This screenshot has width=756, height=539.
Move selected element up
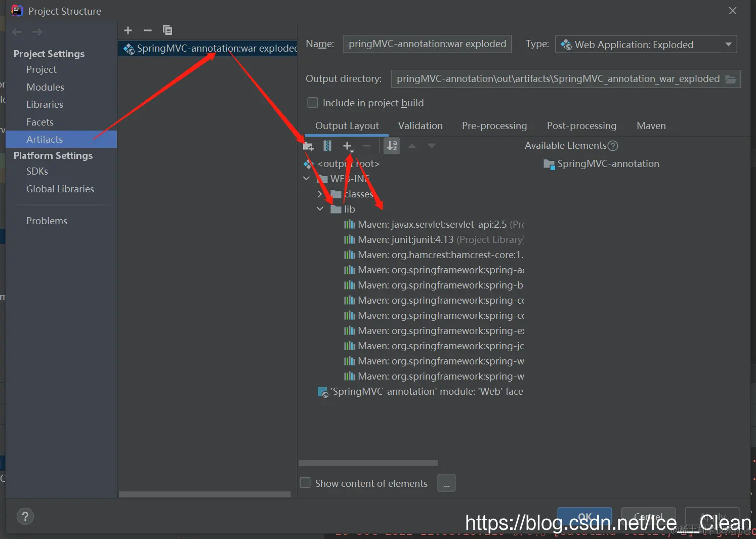pos(412,146)
